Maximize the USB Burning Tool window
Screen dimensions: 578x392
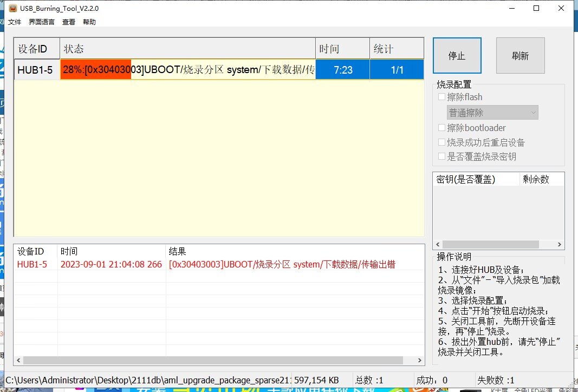coord(536,8)
